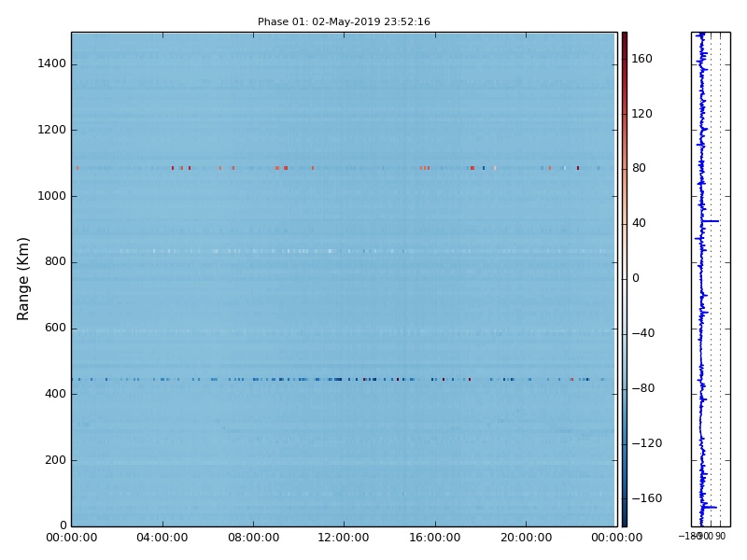Click the 1400 range tick label

52,63
